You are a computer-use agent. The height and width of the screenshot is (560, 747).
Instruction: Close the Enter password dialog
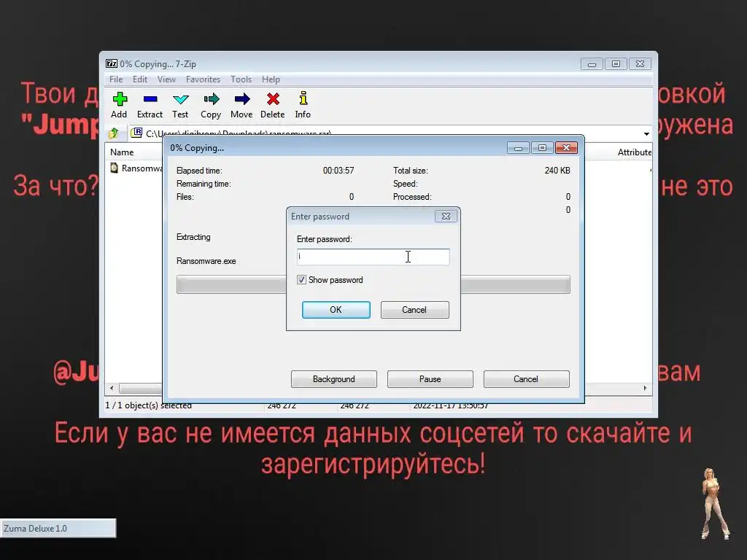[446, 216]
